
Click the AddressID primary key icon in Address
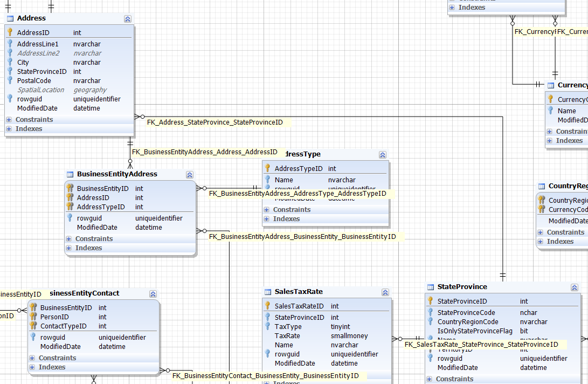pyautogui.click(x=10, y=32)
